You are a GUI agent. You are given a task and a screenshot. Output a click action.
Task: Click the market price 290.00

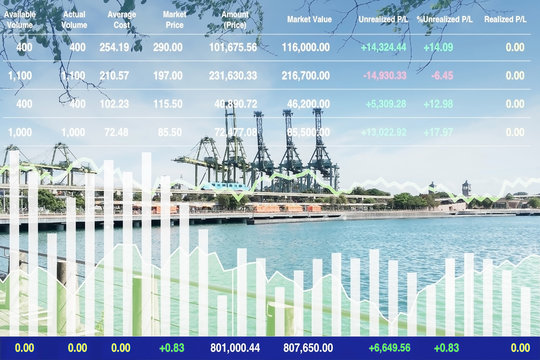click(168, 47)
